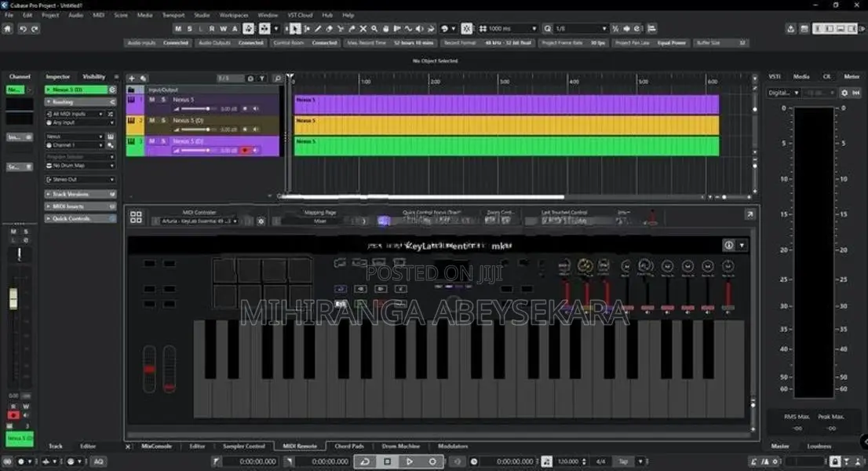Click the Export Audio icon top right
This screenshot has width=868, height=471.
click(790, 29)
